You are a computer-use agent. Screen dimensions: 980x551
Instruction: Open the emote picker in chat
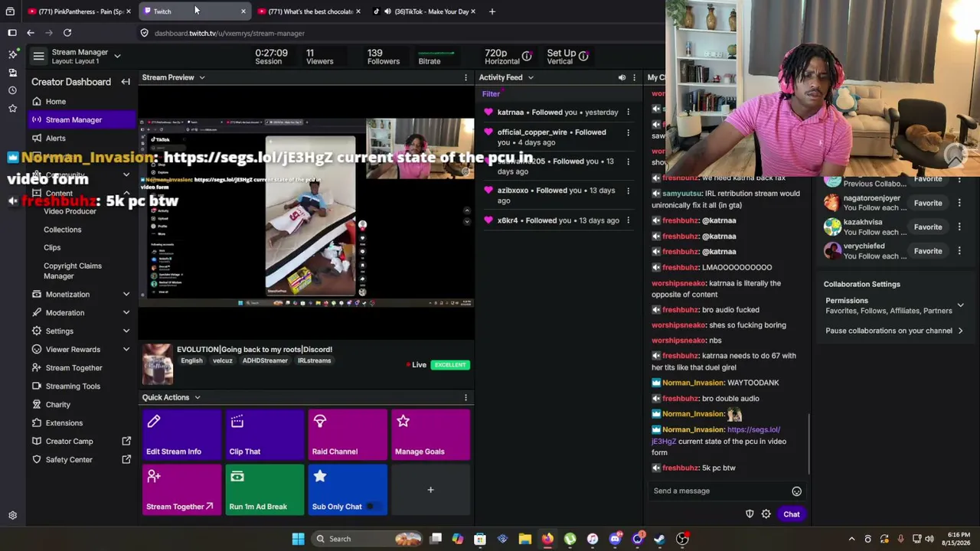coord(796,491)
